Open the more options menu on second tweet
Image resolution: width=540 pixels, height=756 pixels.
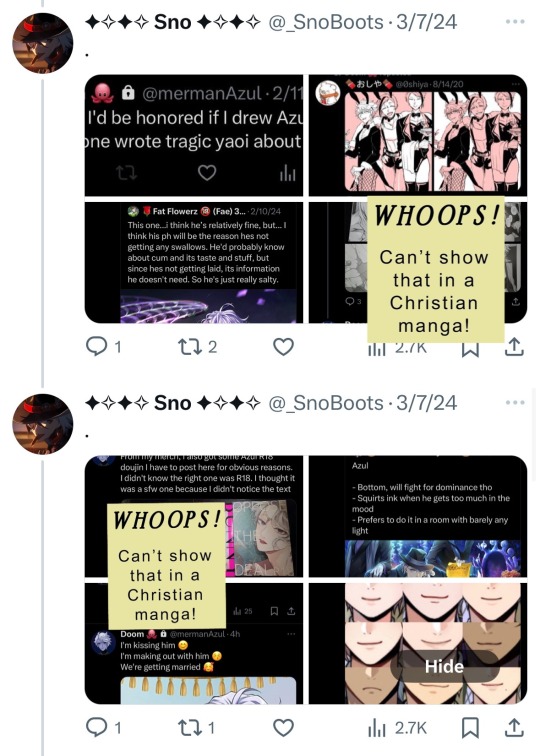515,403
